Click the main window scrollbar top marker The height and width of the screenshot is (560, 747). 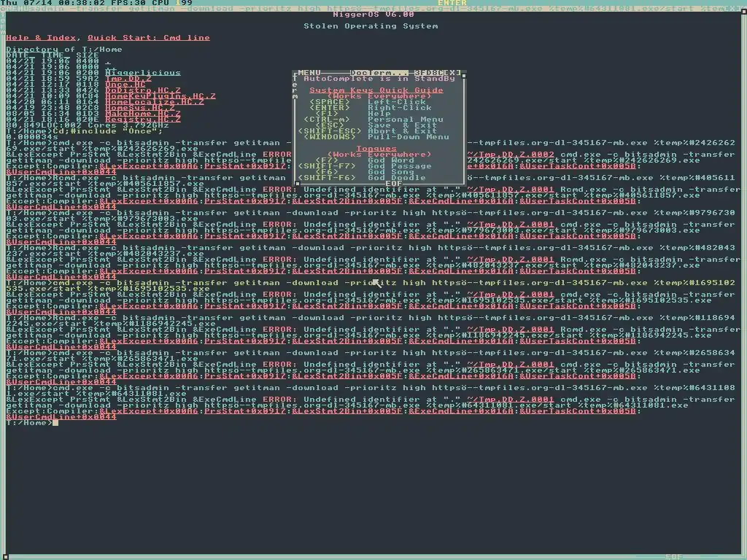[x=743, y=12]
